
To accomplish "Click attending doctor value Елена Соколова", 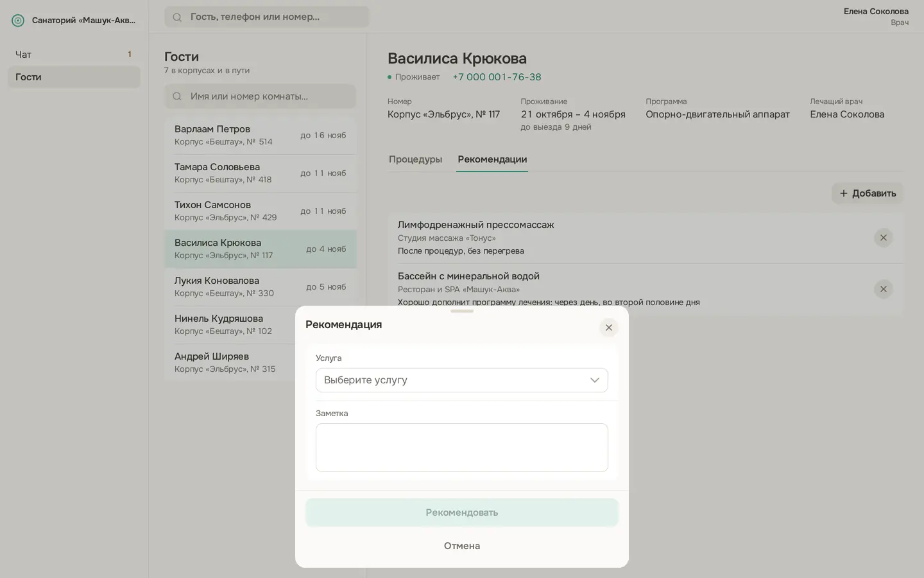I will tap(847, 114).
